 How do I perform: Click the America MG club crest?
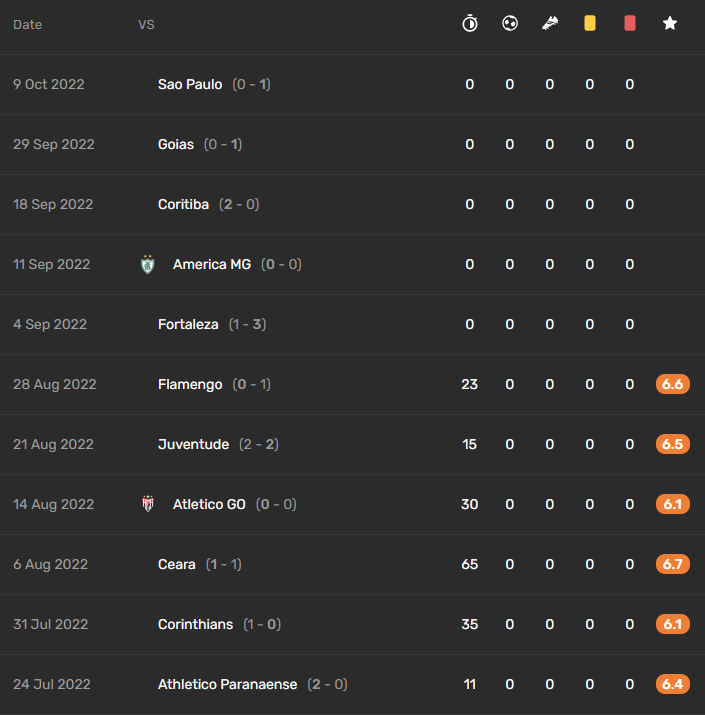coord(148,264)
